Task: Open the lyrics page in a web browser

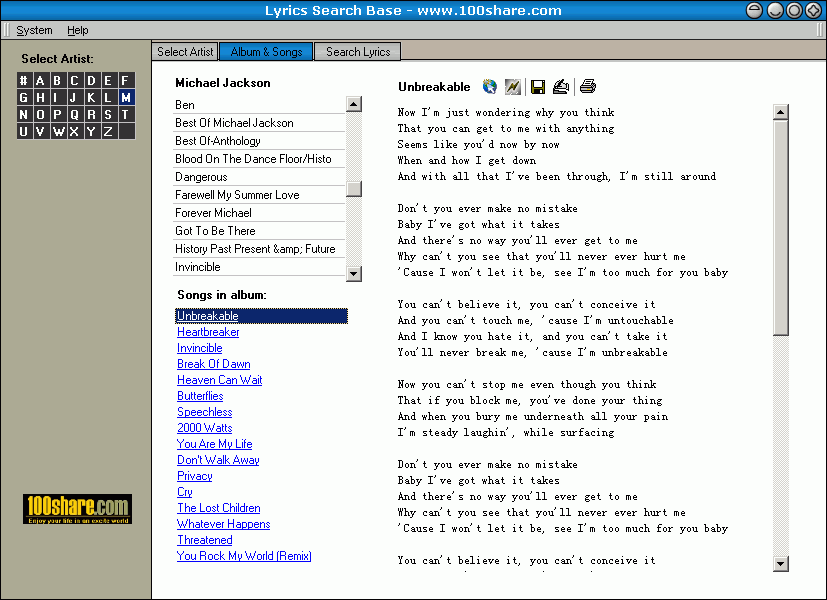Action: click(x=489, y=87)
